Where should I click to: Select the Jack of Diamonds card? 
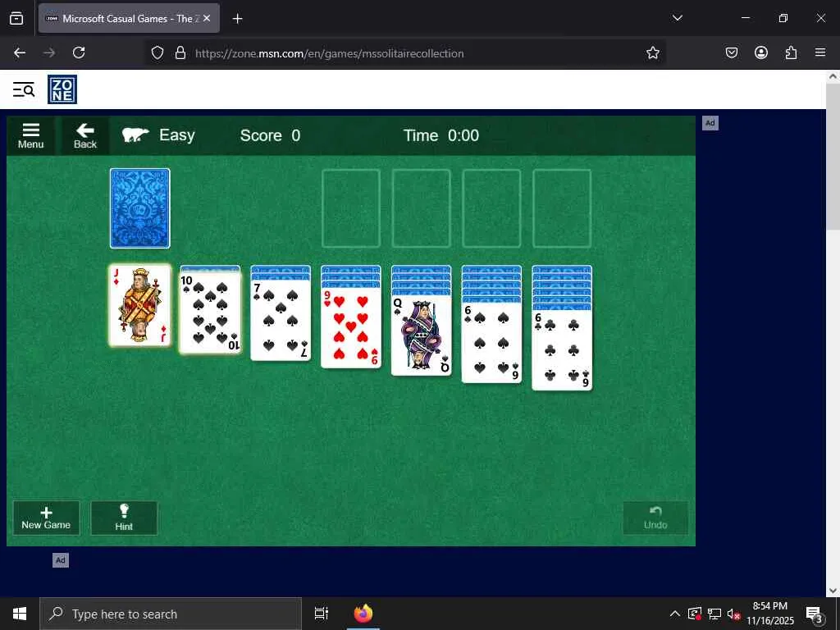tap(139, 305)
